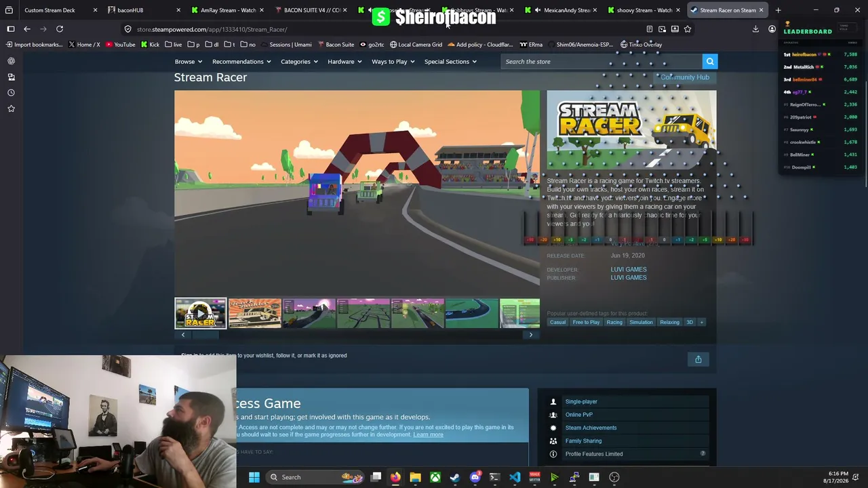Open the Xbox app on the taskbar

coord(435,477)
